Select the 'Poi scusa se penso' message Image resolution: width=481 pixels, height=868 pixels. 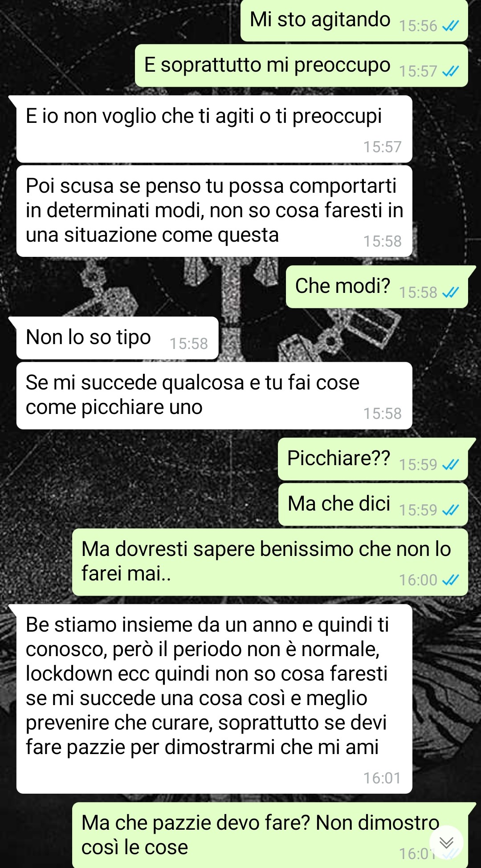point(214,211)
